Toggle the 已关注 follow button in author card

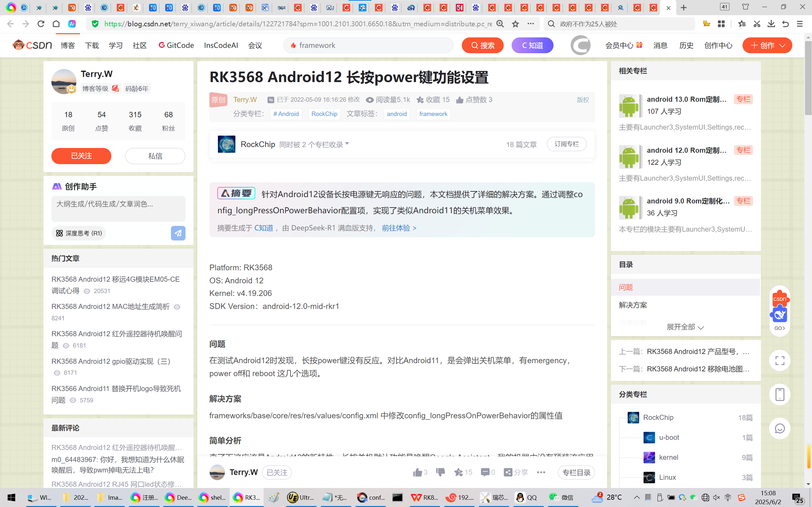point(81,156)
